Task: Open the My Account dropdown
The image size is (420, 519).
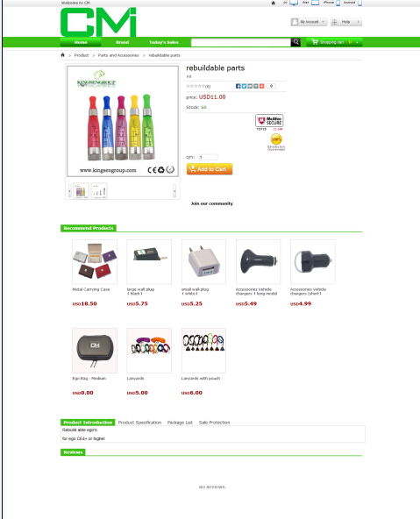Action: coord(310,22)
